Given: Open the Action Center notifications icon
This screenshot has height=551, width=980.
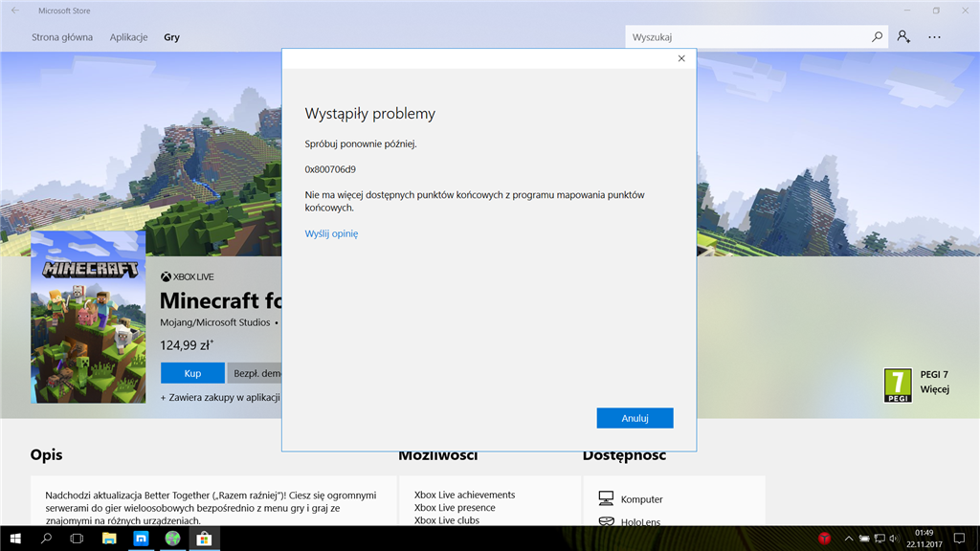Looking at the screenshot, I should (959, 538).
